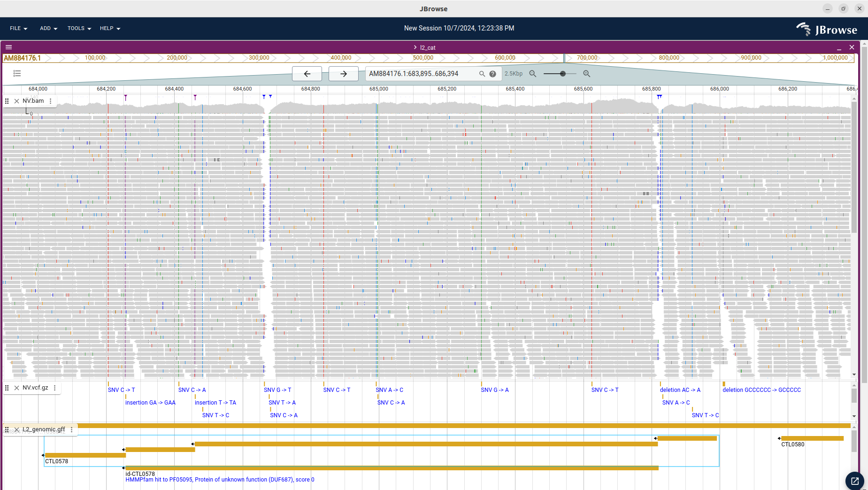This screenshot has height=490, width=868.
Task: Zoom out using the minus magnifier
Action: pos(533,74)
